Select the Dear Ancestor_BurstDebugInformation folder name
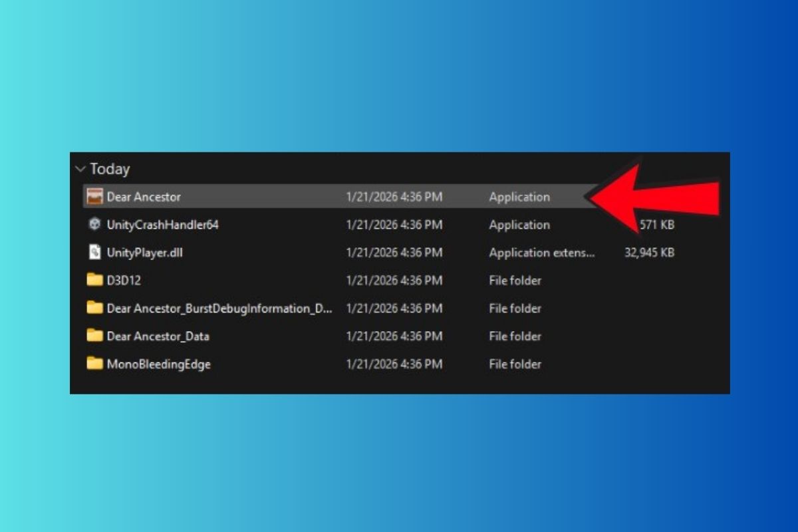Screen dimensions: 798x532 (x=219, y=309)
